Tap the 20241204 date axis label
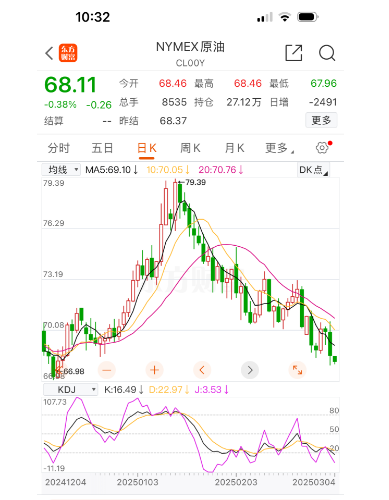Viewport: 389px width, 500px height. pyautogui.click(x=66, y=482)
